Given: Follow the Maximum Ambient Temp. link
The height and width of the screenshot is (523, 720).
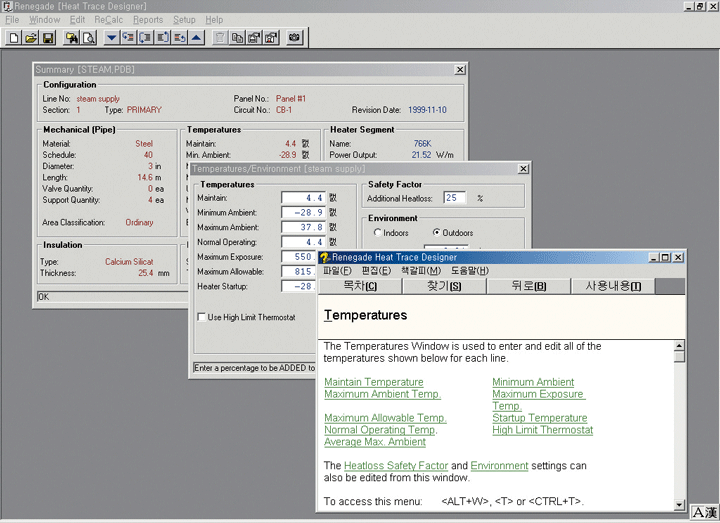Looking at the screenshot, I should [x=382, y=394].
